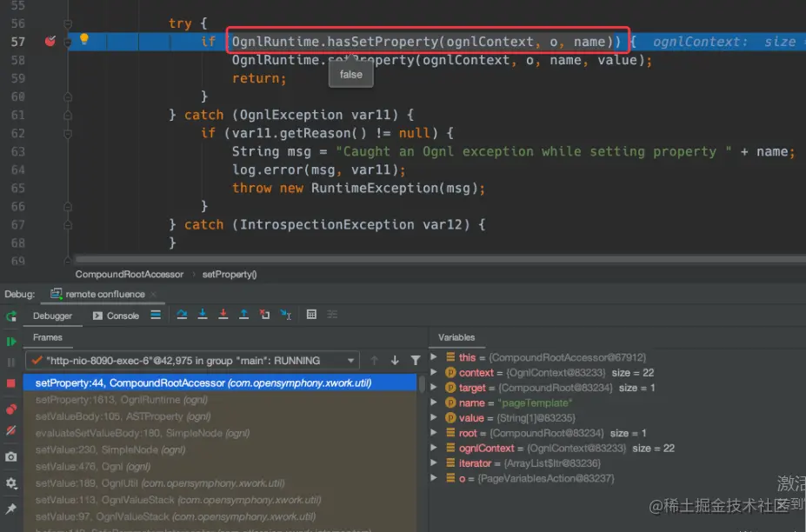Select frame setValue:189, OgnlUtil
Screen dimensions: 806x532
pos(220,483)
